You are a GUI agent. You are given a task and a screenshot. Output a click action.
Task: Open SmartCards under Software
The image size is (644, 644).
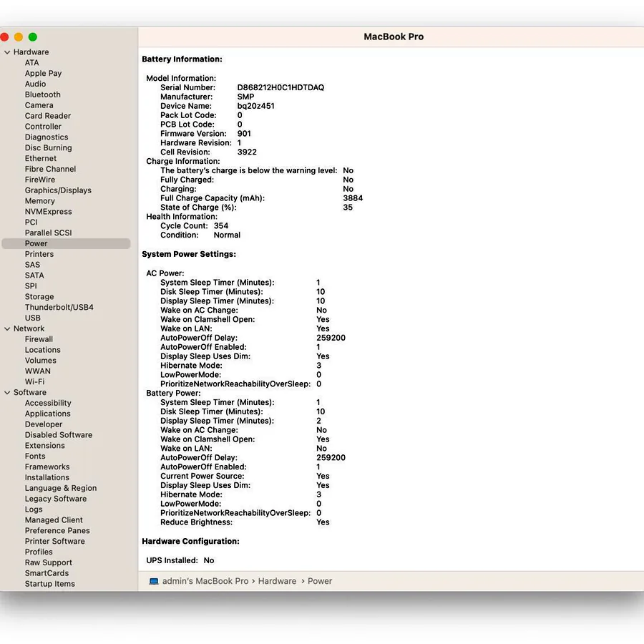[47, 573]
